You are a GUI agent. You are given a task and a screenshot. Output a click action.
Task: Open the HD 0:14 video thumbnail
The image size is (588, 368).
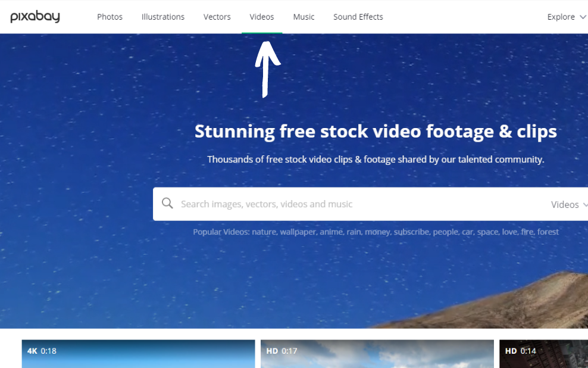(x=543, y=354)
